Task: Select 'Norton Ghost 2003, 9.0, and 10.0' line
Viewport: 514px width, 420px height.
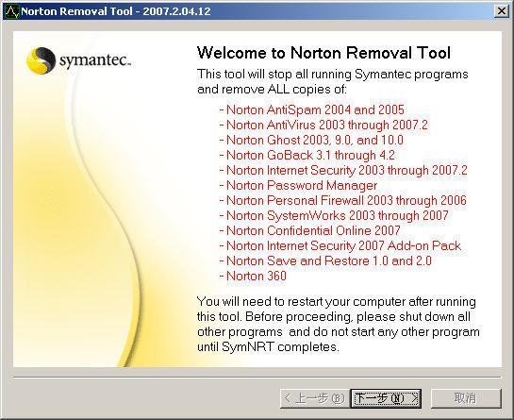Action: (311, 140)
